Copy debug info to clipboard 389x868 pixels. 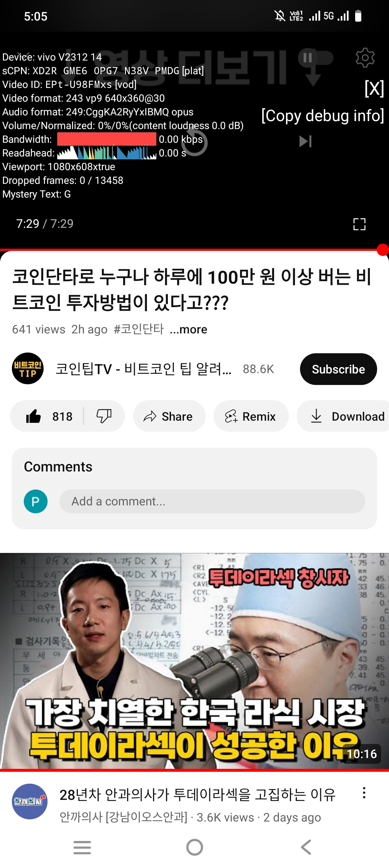click(x=323, y=116)
